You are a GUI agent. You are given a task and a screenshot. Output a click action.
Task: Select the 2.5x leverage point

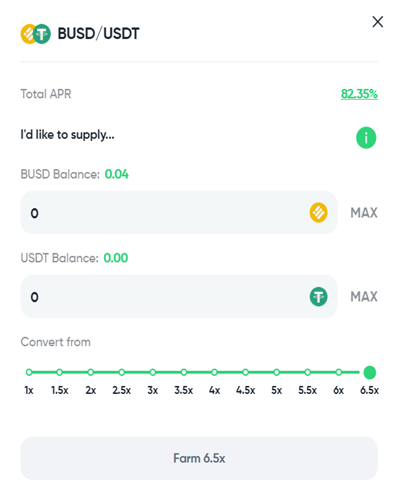[x=122, y=372]
